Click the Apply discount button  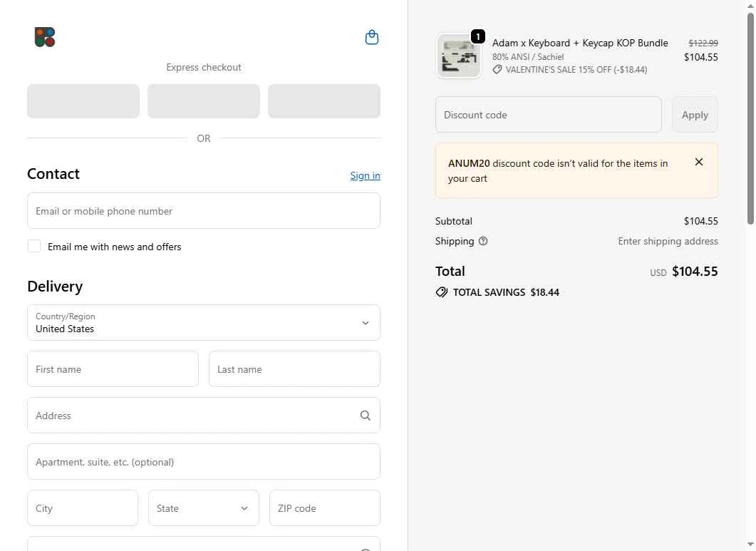pos(695,115)
